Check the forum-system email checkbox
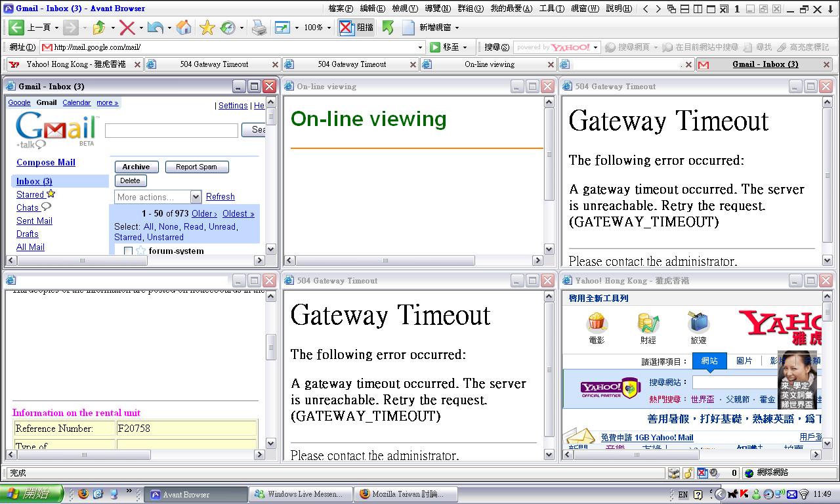 point(128,251)
